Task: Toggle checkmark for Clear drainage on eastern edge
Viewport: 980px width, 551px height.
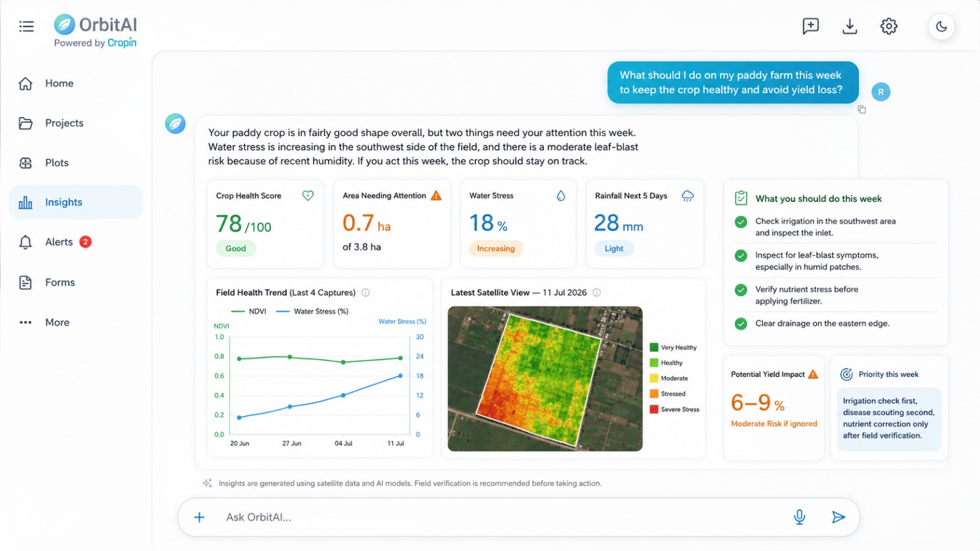Action: click(x=741, y=324)
